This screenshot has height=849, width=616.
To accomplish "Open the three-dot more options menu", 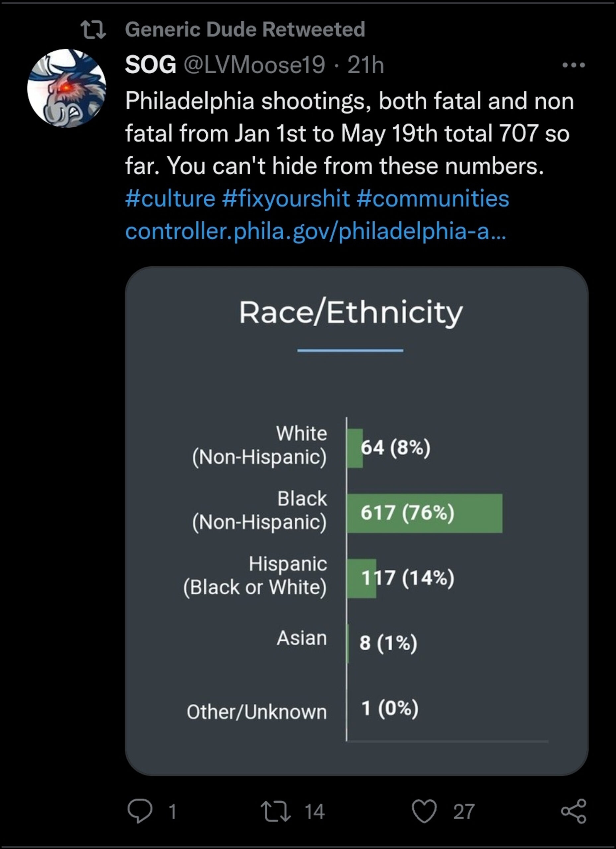I will tap(573, 65).
